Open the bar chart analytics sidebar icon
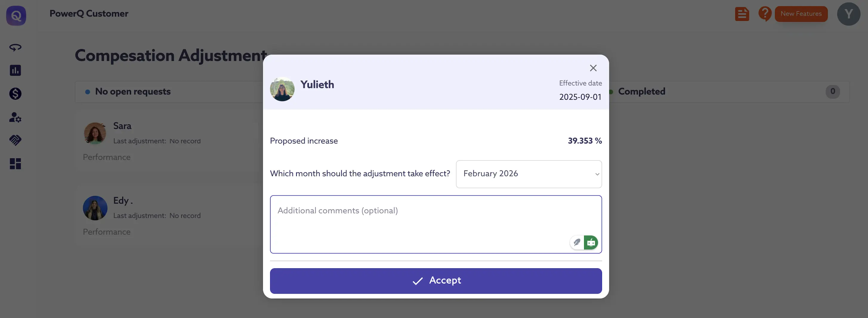The image size is (868, 318). coord(15,70)
